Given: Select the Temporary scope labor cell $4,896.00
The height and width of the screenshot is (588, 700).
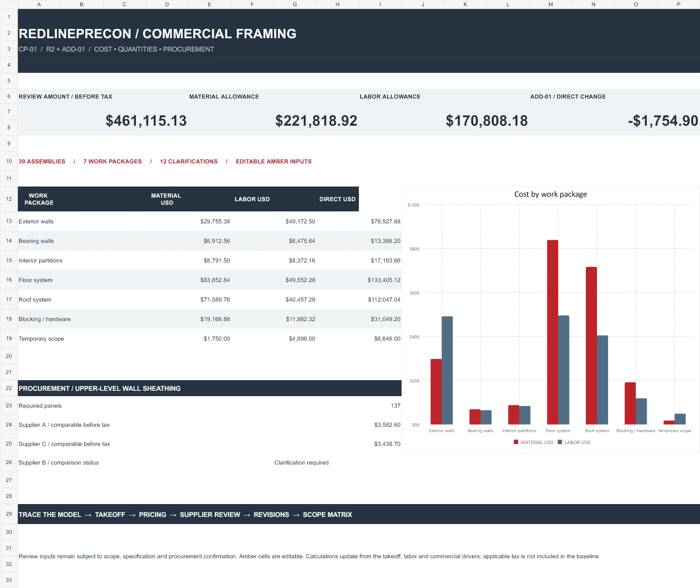Looking at the screenshot, I should [x=302, y=339].
